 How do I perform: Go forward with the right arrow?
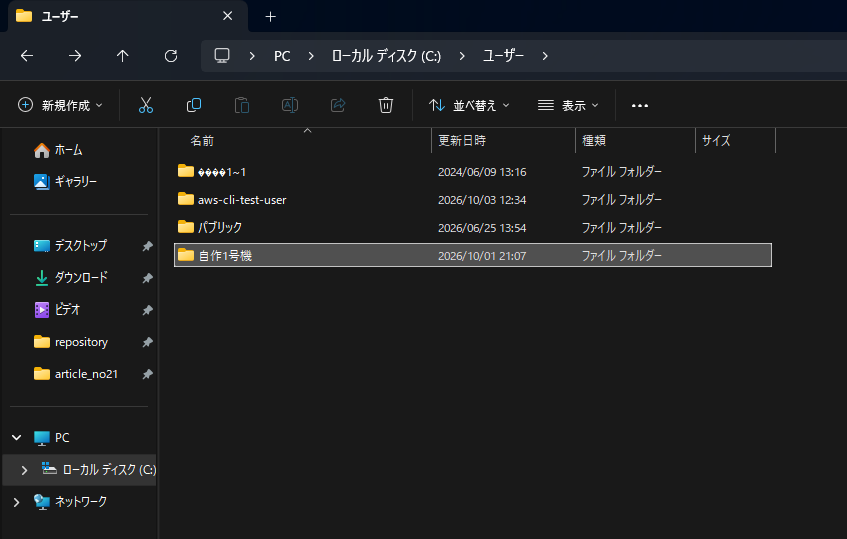tap(75, 56)
